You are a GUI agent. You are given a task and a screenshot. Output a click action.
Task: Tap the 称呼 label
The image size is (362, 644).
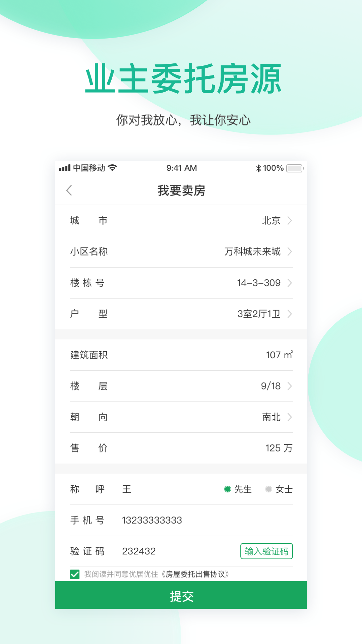tap(87, 489)
